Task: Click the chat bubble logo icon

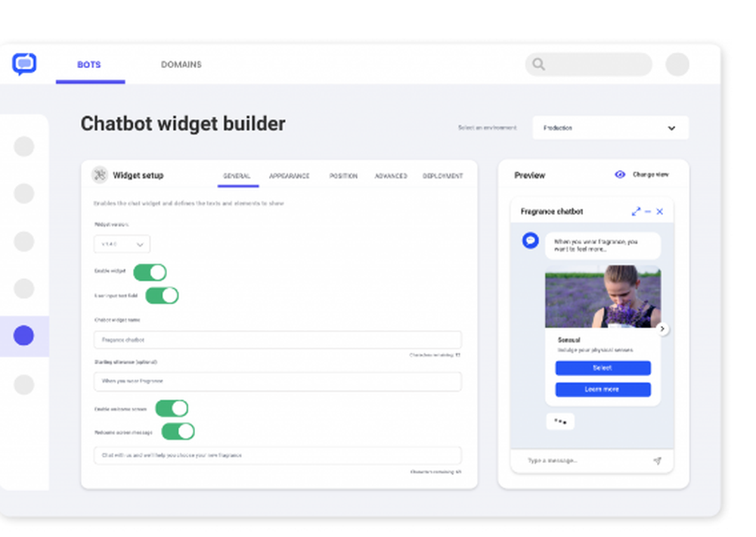Action: tap(24, 64)
